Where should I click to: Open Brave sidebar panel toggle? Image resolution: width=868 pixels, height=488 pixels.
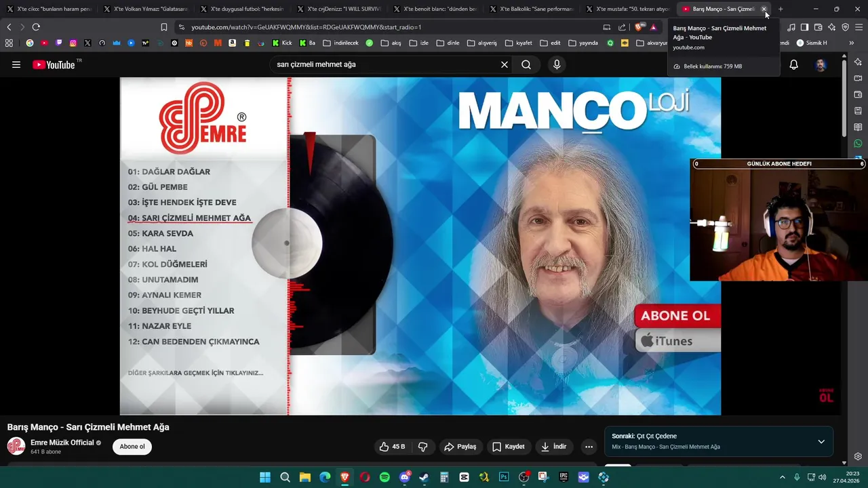click(804, 27)
